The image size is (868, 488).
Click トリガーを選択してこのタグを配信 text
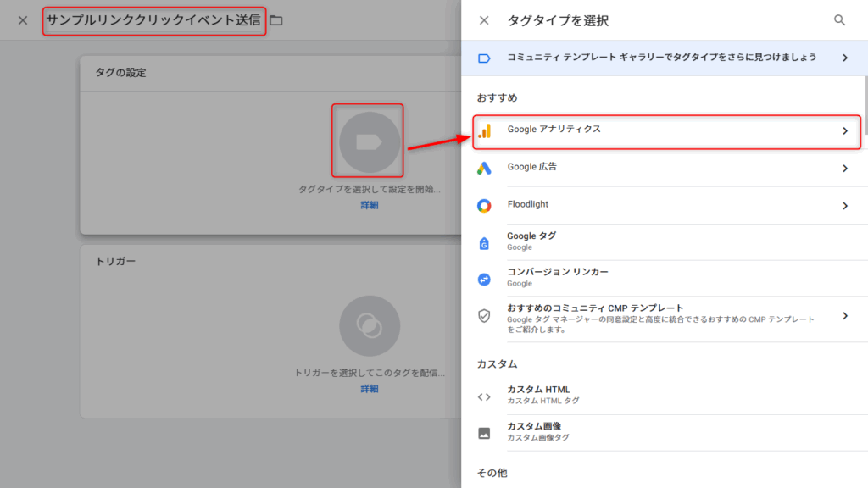click(x=370, y=373)
